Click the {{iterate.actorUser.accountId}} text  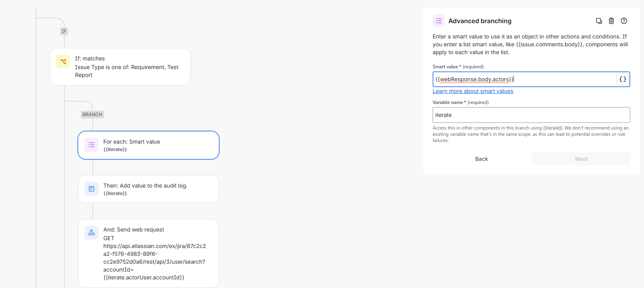(x=144, y=277)
